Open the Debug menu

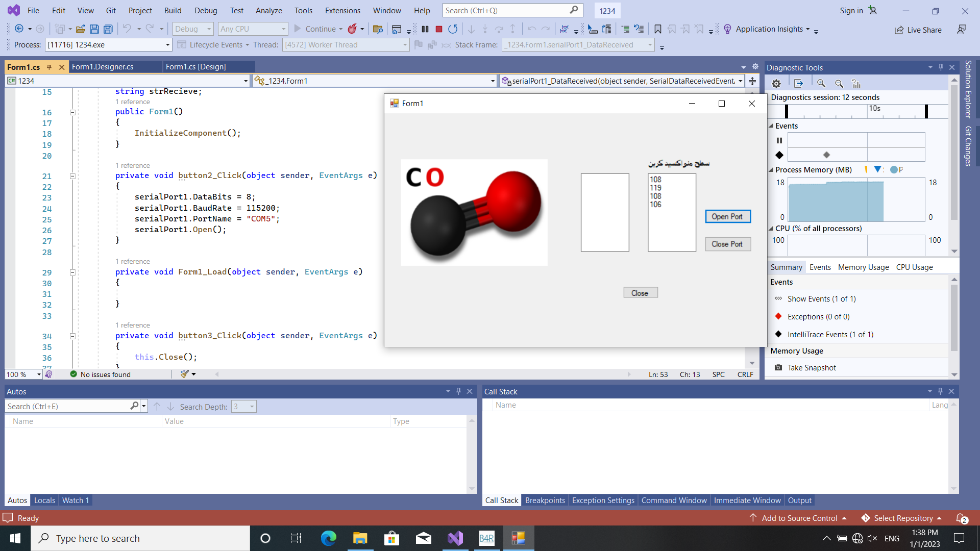[x=206, y=10]
